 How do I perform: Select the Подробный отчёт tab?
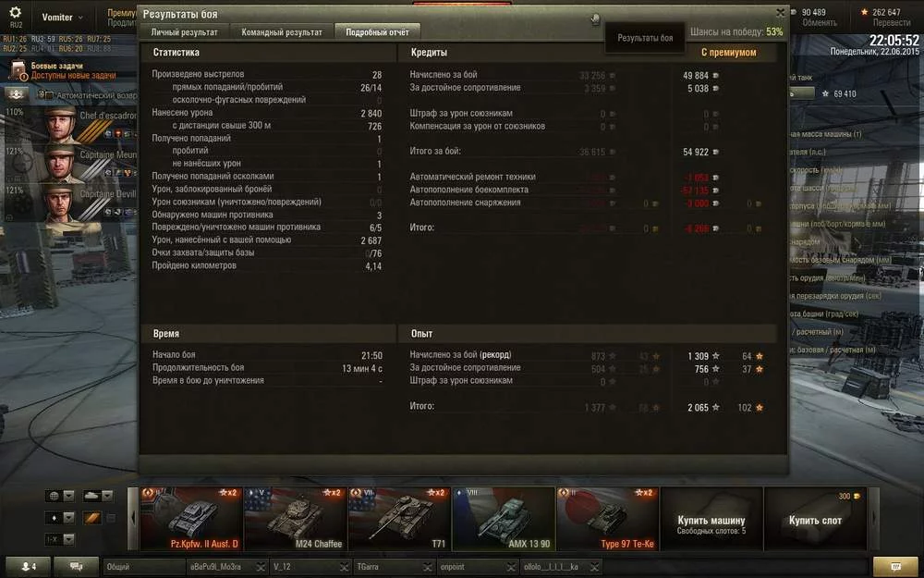tap(377, 32)
